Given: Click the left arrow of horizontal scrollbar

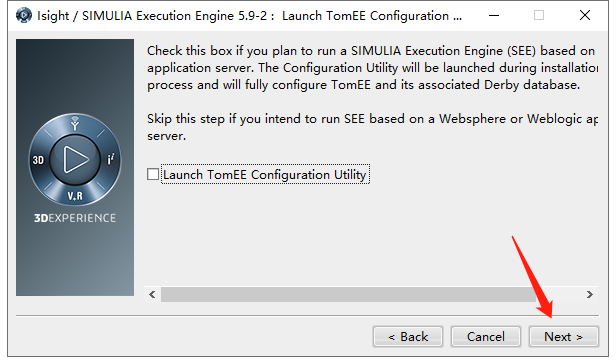Looking at the screenshot, I should [152, 294].
